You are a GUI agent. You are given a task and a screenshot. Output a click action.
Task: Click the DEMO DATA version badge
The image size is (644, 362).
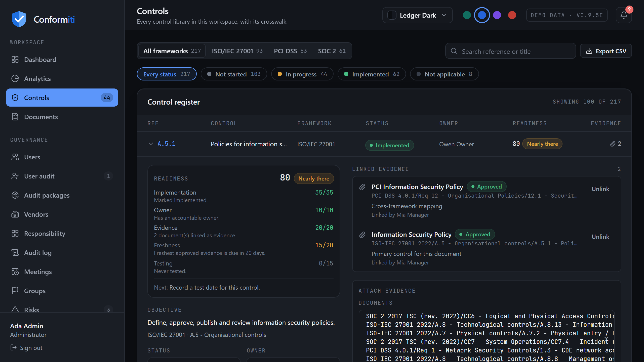point(567,15)
